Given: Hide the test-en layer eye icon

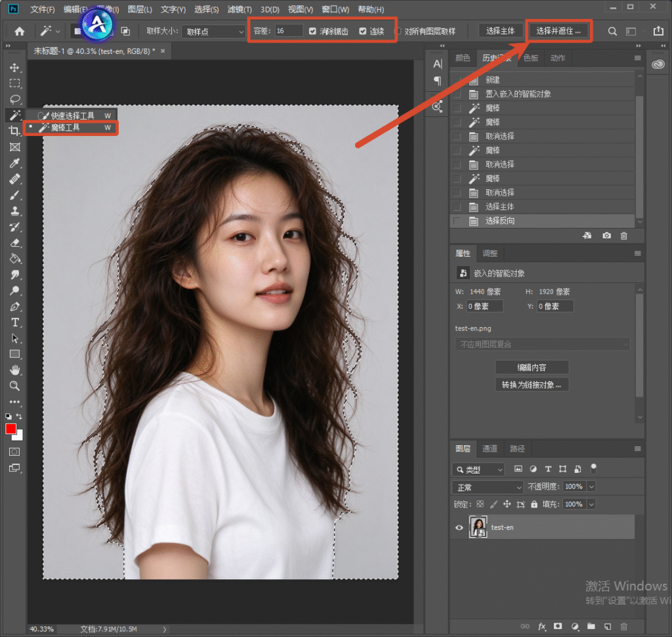Looking at the screenshot, I should pyautogui.click(x=459, y=527).
